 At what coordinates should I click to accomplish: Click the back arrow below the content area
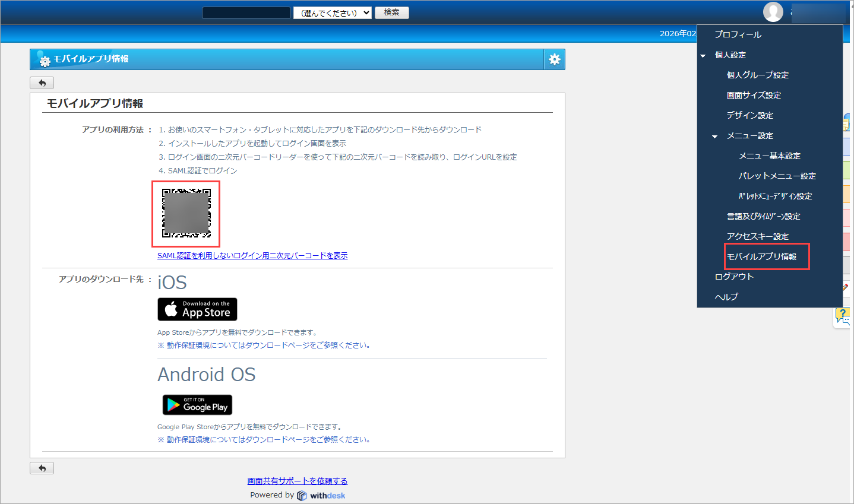click(x=42, y=467)
